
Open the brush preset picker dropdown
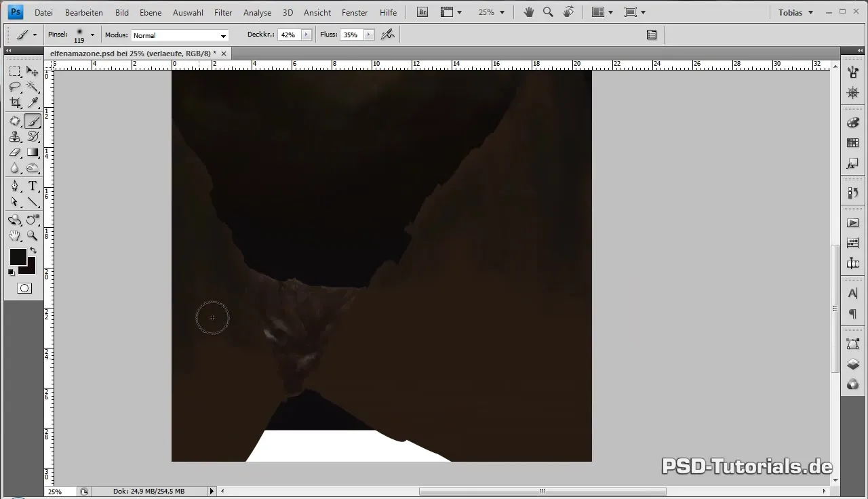tap(92, 35)
